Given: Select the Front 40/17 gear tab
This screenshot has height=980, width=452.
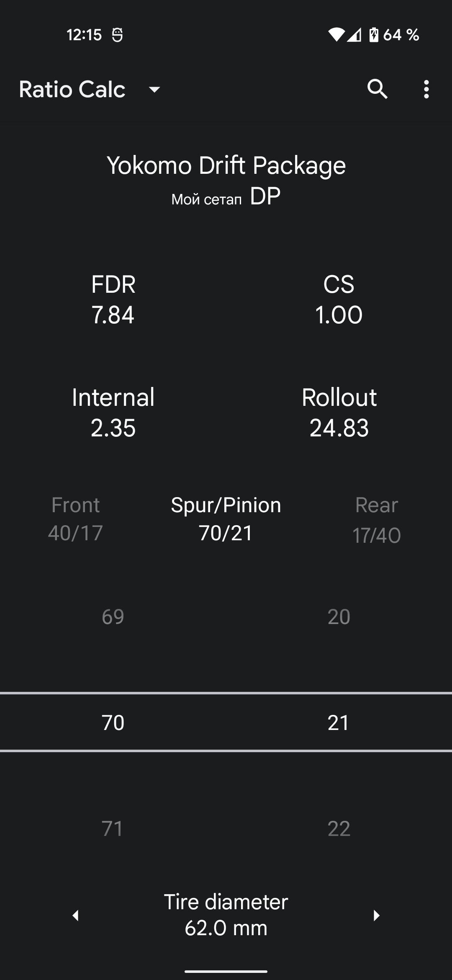Looking at the screenshot, I should coord(75,518).
